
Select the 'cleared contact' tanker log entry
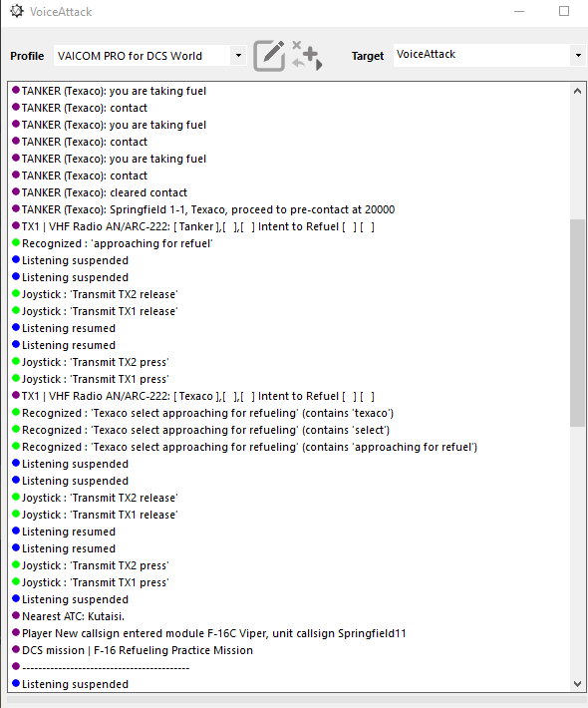(x=100, y=192)
